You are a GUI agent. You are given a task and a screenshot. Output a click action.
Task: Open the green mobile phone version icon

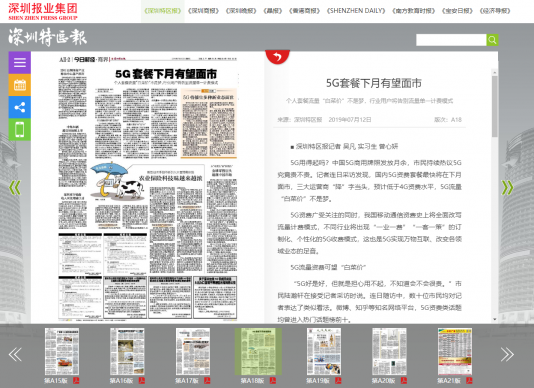point(19,129)
